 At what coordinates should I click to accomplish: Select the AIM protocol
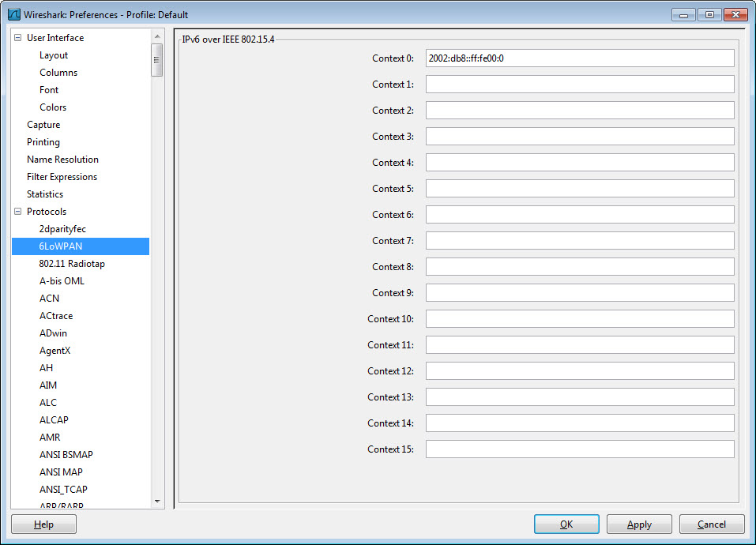(x=48, y=385)
